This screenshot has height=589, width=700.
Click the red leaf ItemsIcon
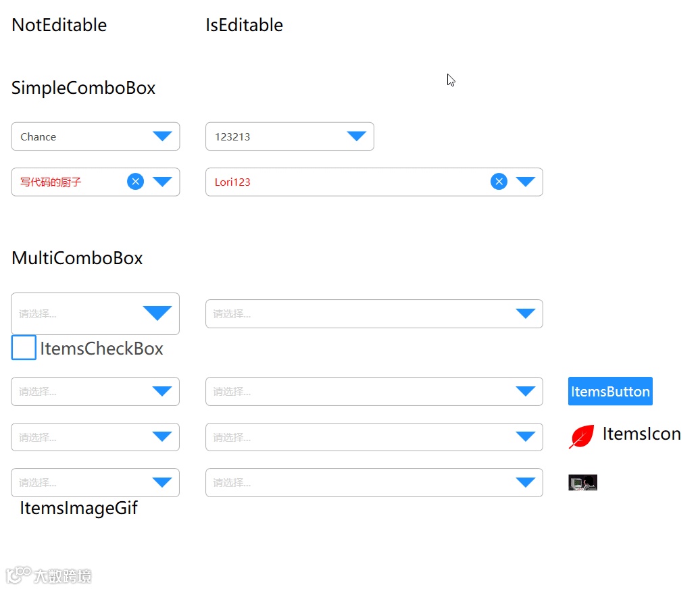point(581,437)
